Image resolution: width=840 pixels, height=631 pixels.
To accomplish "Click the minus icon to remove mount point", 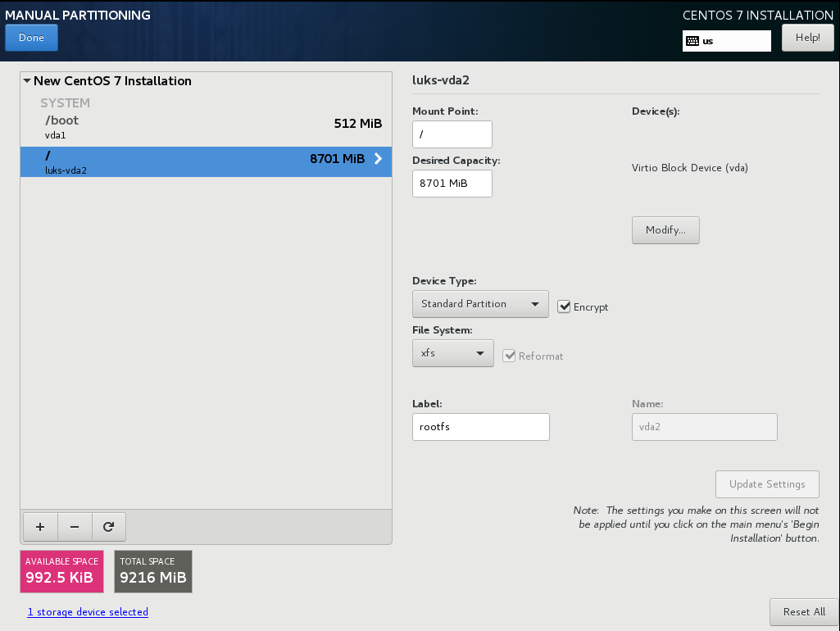I will tap(75, 528).
